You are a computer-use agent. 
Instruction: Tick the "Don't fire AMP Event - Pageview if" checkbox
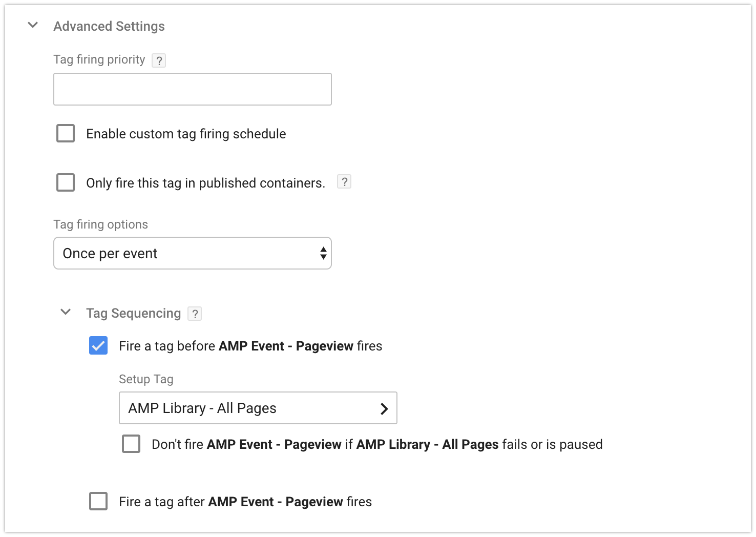coord(131,444)
